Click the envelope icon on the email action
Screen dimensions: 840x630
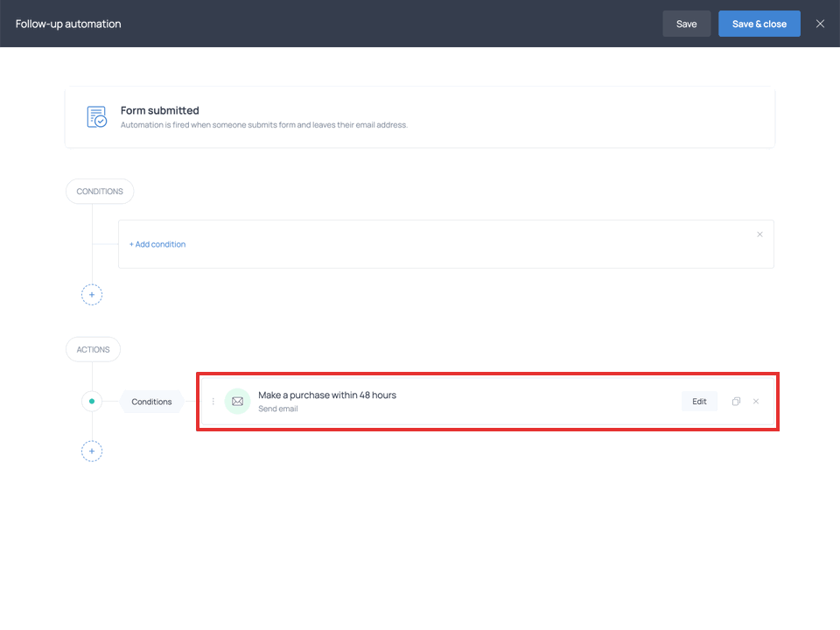click(237, 402)
